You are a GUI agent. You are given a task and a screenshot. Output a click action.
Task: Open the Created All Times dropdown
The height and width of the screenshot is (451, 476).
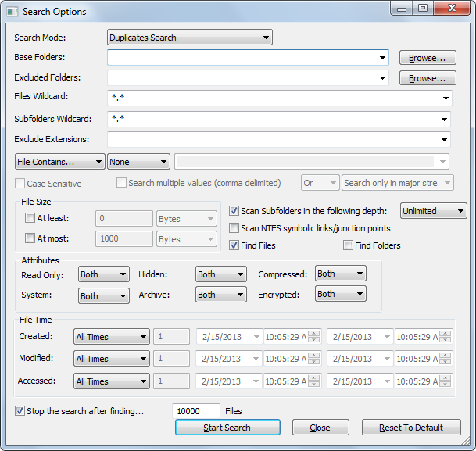[112, 337]
